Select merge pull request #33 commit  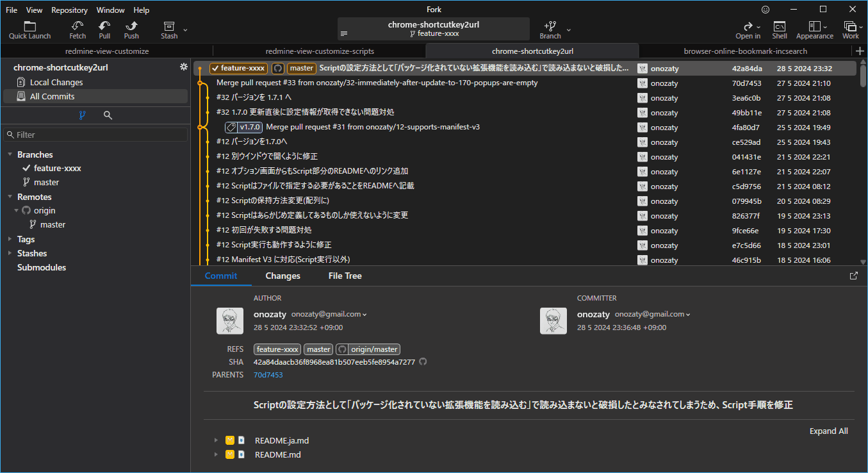tap(525, 83)
